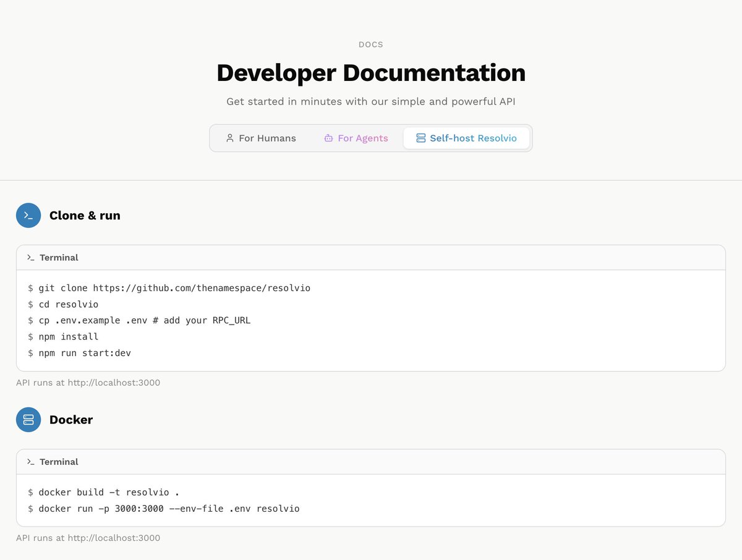The width and height of the screenshot is (742, 560).
Task: Click the git clone command line
Action: (169, 288)
